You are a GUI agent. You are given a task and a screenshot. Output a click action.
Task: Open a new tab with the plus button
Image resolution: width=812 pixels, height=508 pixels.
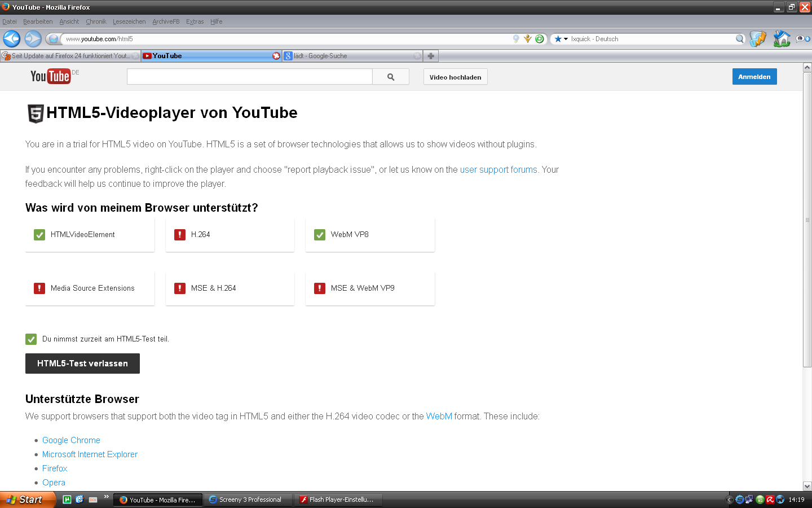coord(431,56)
